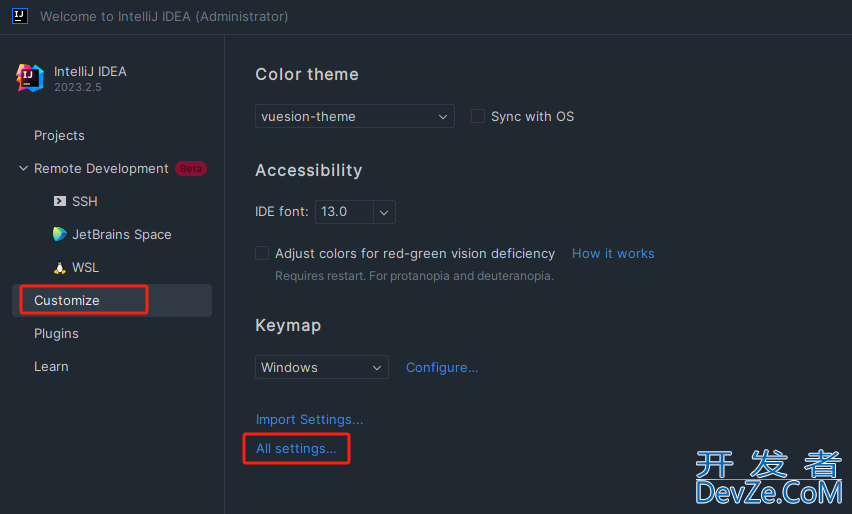The height and width of the screenshot is (514, 852).
Task: Click the IntelliJ IDEA logo in sidebar
Action: tap(30, 78)
